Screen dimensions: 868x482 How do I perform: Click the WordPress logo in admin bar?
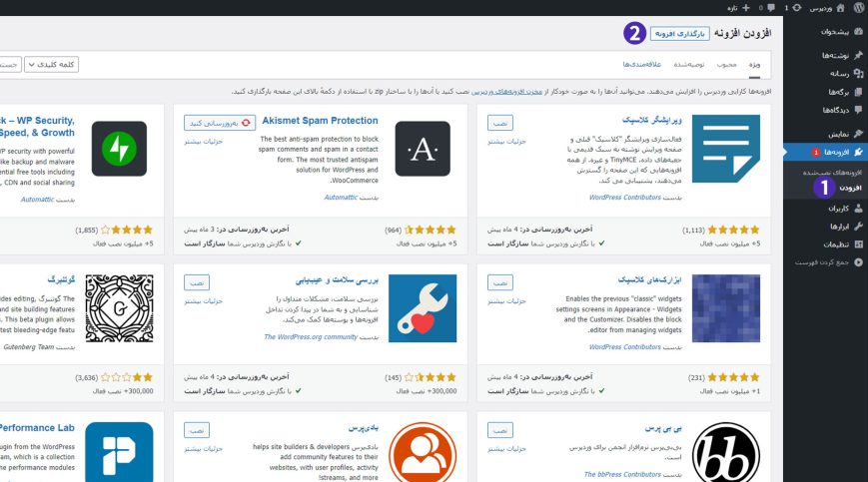click(858, 7)
